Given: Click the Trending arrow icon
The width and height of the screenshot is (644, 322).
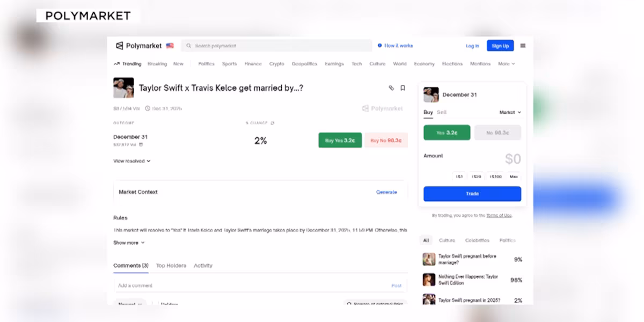Looking at the screenshot, I should [116, 64].
